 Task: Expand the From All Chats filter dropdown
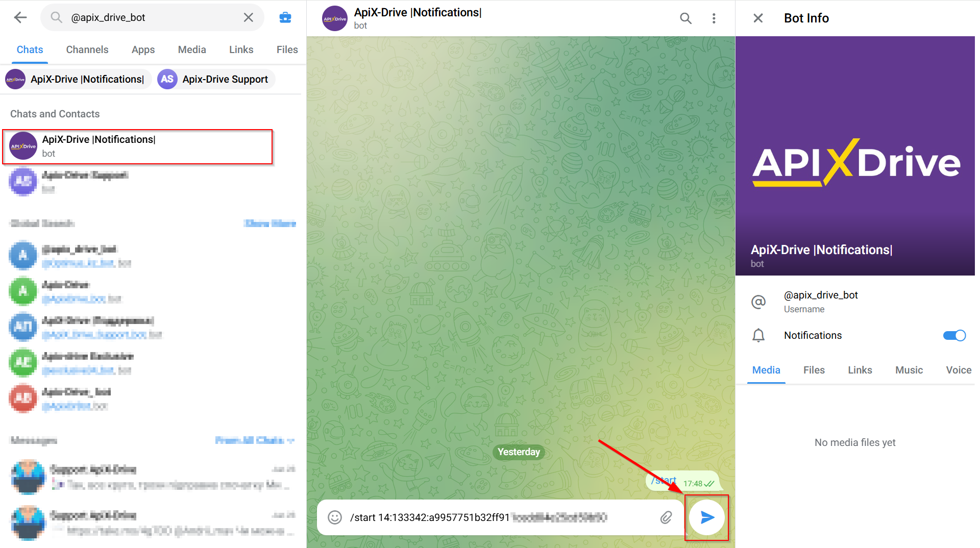click(x=255, y=440)
